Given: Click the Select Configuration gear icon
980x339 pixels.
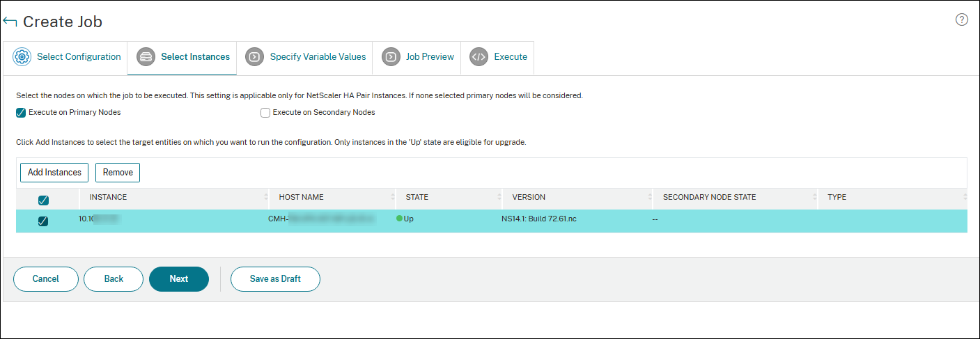Looking at the screenshot, I should pos(22,57).
